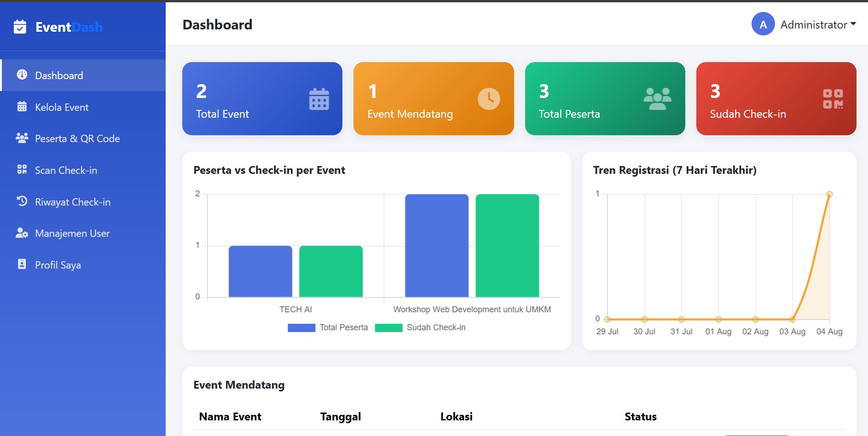Click Workshop Web Development blue bar
The height and width of the screenshot is (436, 868).
437,246
